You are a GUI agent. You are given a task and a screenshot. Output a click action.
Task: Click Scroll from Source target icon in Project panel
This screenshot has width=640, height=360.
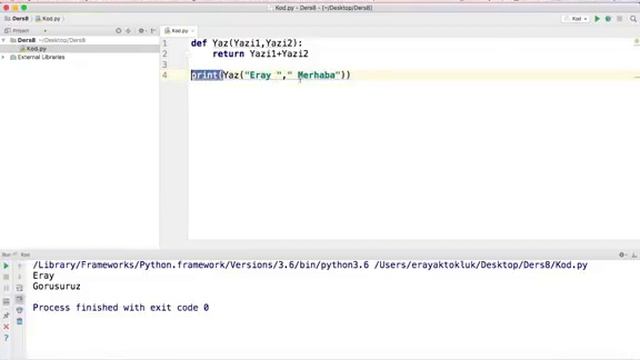(x=118, y=31)
